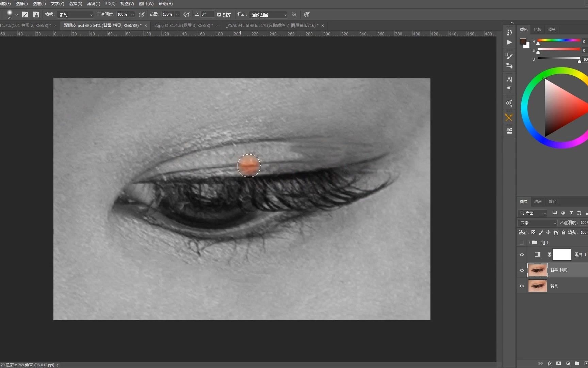Click the pressure-for-size icon at toolbar end

tap(307, 15)
